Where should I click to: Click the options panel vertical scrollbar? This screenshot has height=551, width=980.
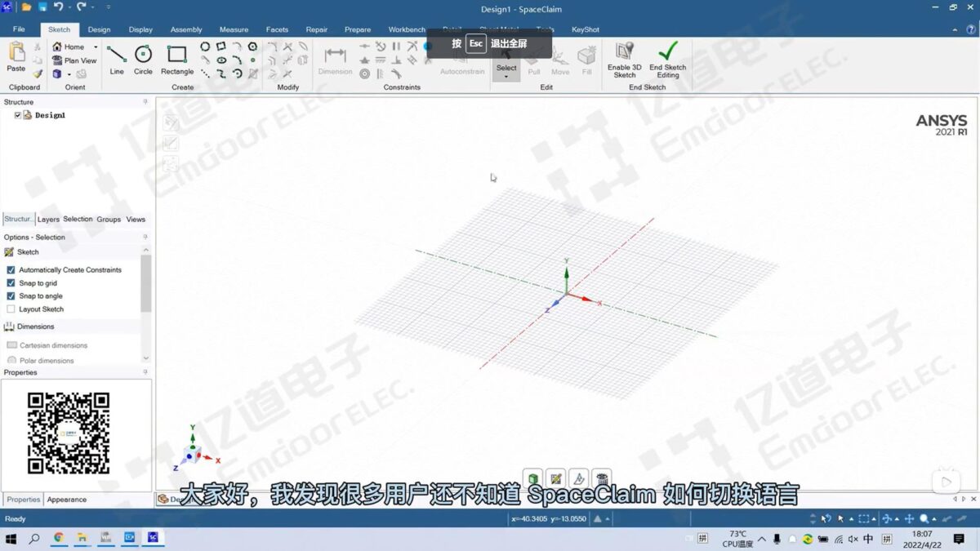click(145, 283)
